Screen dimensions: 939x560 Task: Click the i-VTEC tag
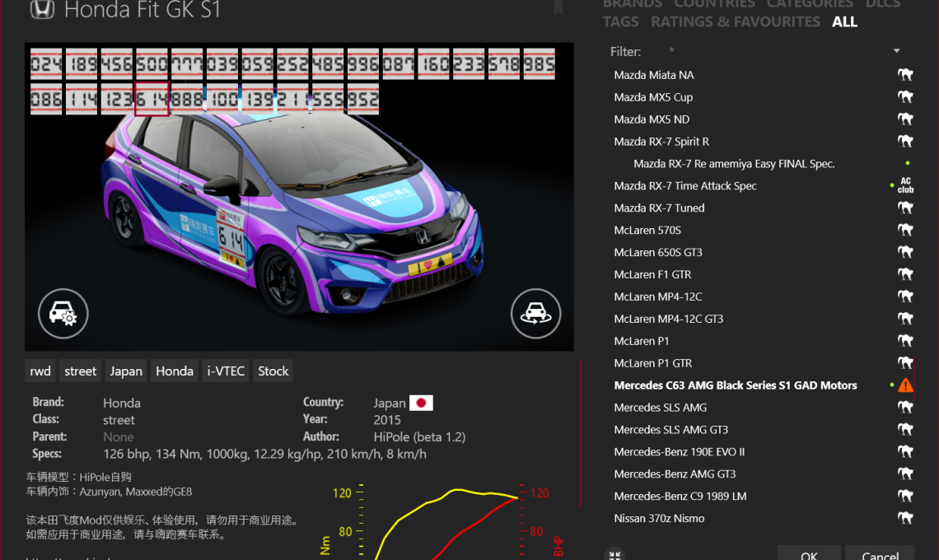click(x=226, y=371)
